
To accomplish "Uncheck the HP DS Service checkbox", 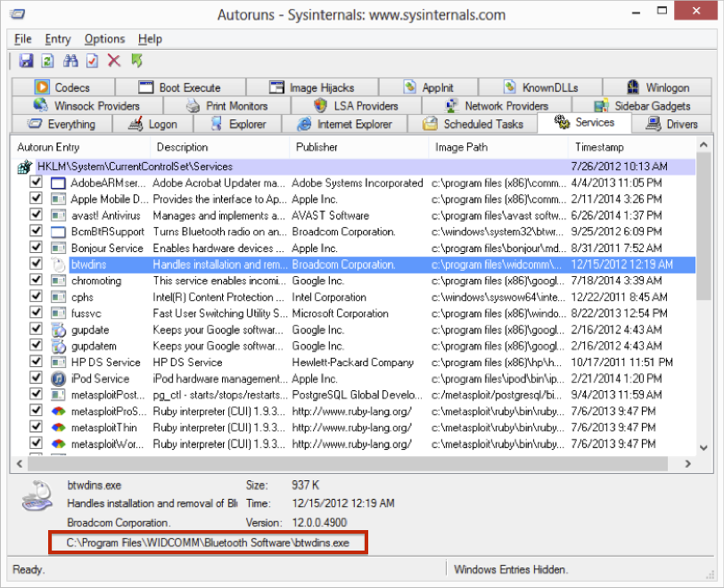I will 36,362.
